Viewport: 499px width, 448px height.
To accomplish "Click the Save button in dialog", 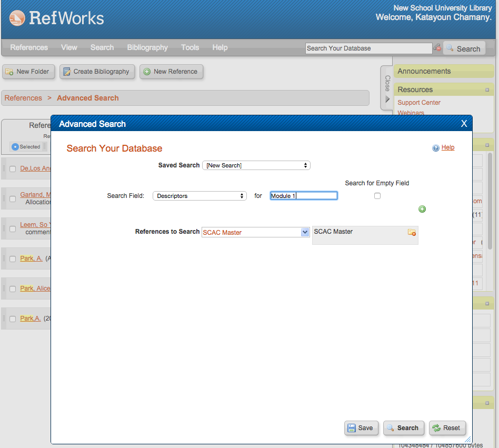I will point(361,428).
